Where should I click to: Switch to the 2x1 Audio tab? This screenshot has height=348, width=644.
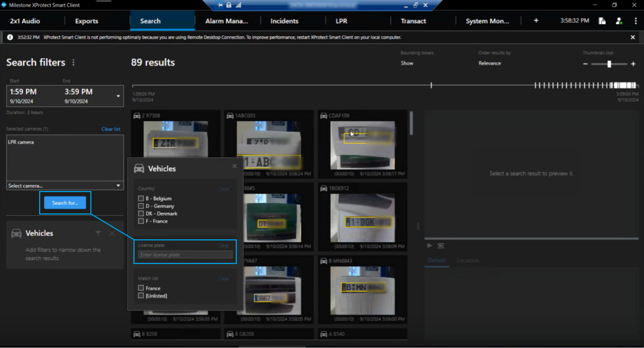pos(25,21)
